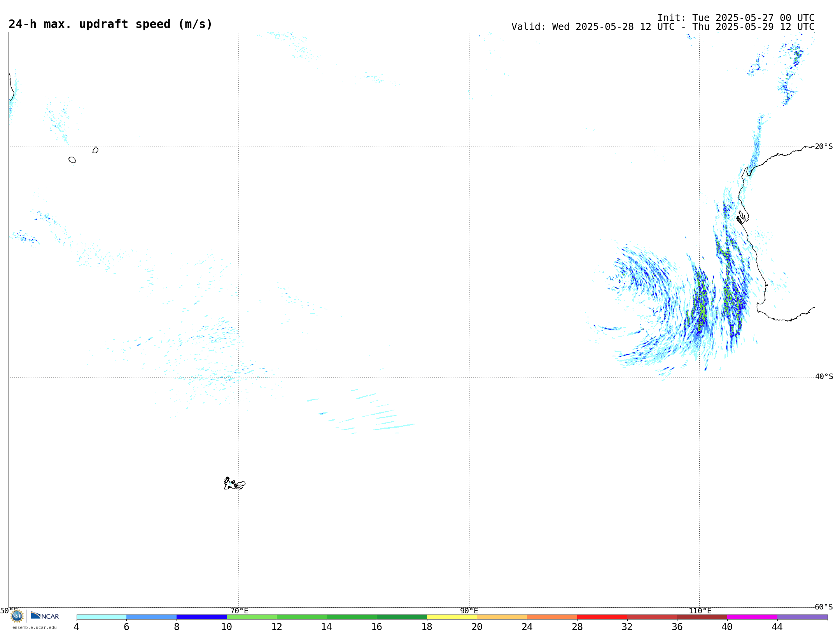Select the 40–44 m/s magenta swatch
Viewport: 840px width, 632px height.
point(752,617)
